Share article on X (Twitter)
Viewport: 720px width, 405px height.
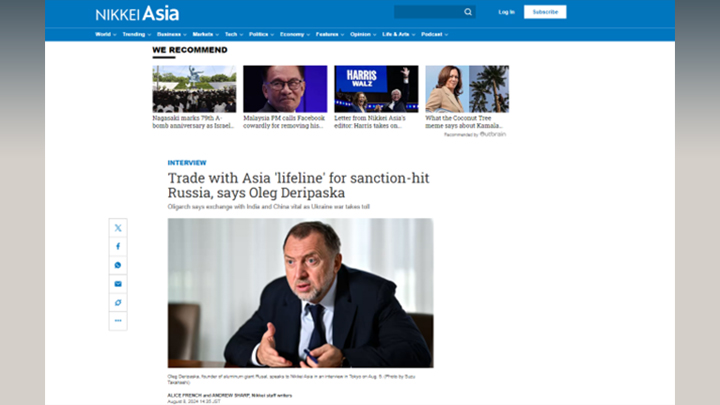pos(118,228)
